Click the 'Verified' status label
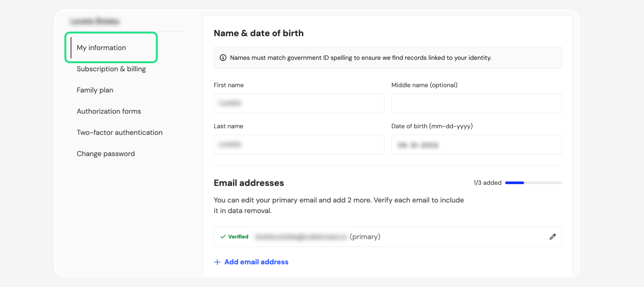The width and height of the screenshot is (644, 287). pos(238,237)
